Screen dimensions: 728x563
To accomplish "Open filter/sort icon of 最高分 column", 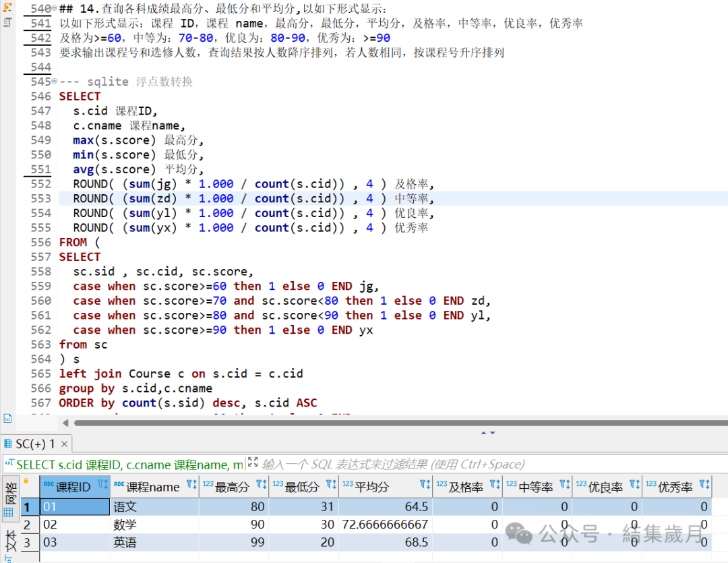I will tap(262, 485).
